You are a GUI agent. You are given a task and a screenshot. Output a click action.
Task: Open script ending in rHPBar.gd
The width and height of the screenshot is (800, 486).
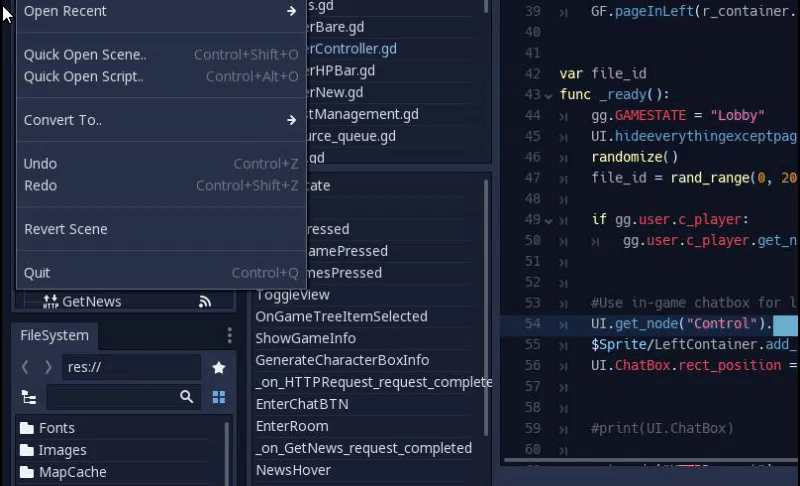click(341, 71)
